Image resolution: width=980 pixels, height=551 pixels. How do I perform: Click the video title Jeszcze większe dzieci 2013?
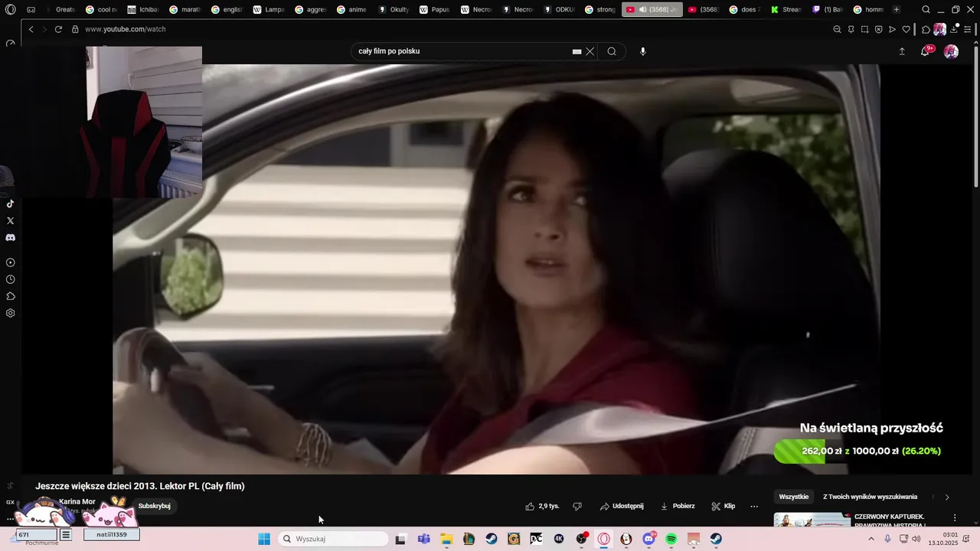click(x=140, y=486)
